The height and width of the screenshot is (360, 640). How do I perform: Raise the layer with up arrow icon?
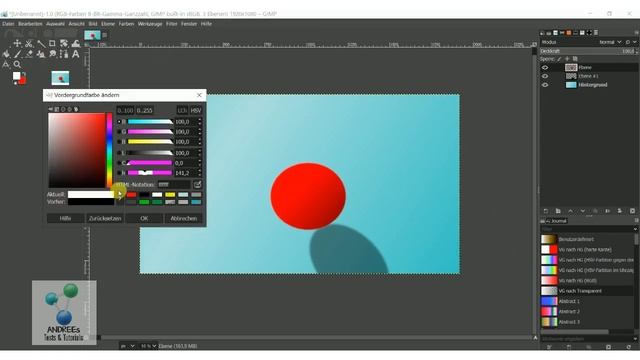[570, 211]
